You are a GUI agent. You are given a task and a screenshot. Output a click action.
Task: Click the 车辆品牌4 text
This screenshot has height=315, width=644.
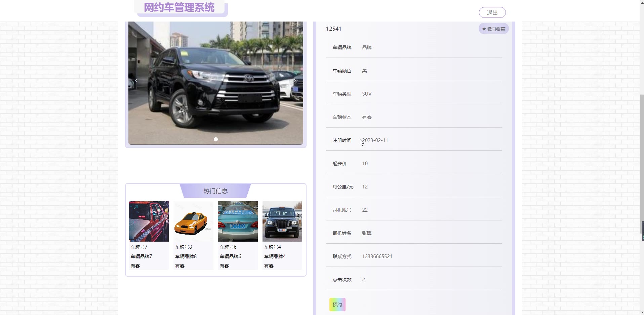[275, 256]
